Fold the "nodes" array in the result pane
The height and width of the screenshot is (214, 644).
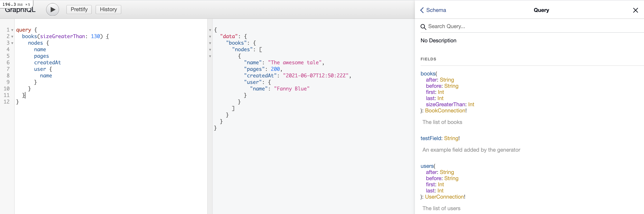click(x=210, y=50)
